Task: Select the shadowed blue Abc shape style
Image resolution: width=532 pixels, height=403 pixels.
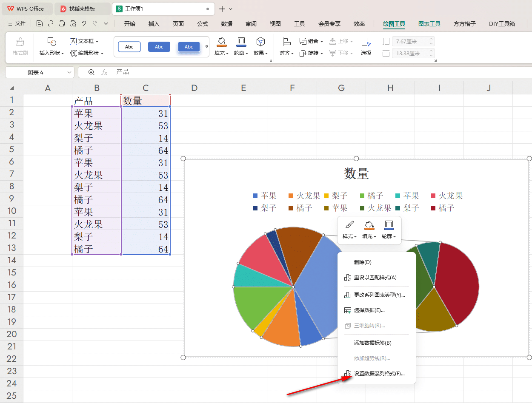Action: 189,47
